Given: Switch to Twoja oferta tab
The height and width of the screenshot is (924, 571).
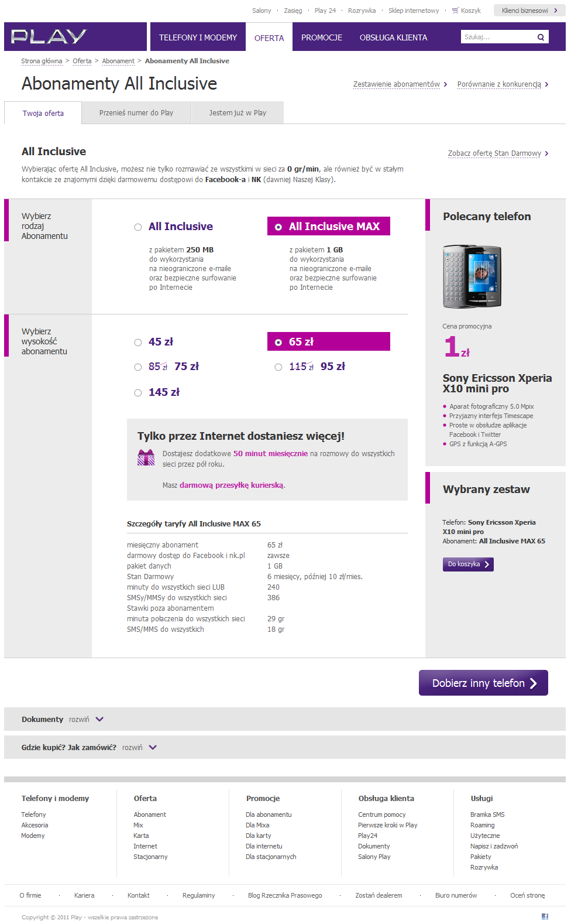Looking at the screenshot, I should (x=43, y=113).
